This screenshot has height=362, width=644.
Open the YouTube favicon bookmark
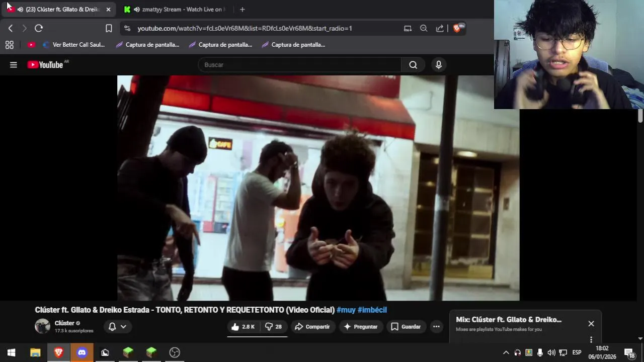point(31,45)
